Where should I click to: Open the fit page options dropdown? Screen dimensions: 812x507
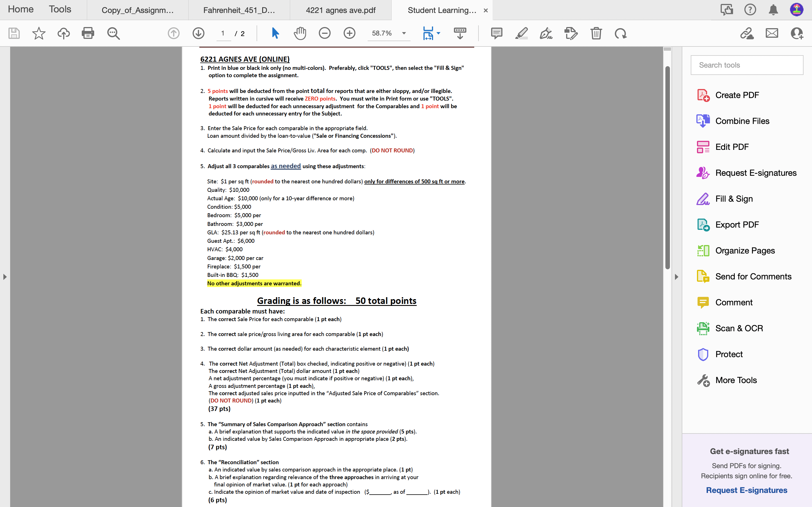pos(438,33)
